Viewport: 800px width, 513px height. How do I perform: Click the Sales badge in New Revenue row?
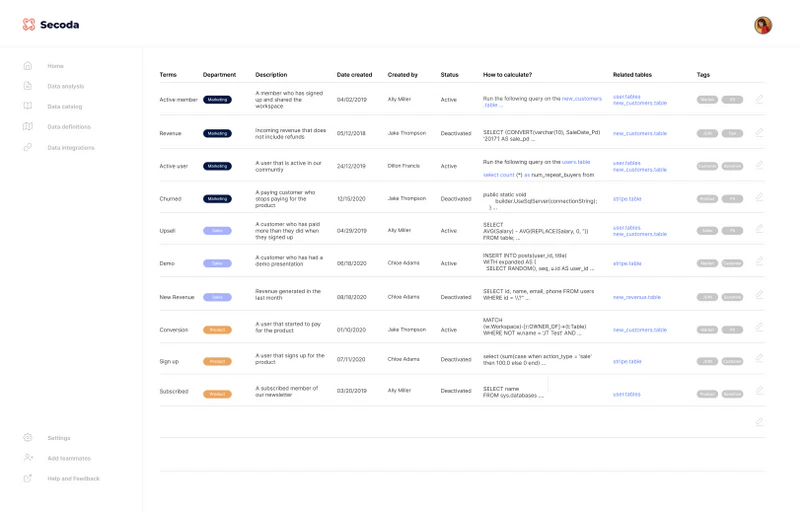[217, 297]
